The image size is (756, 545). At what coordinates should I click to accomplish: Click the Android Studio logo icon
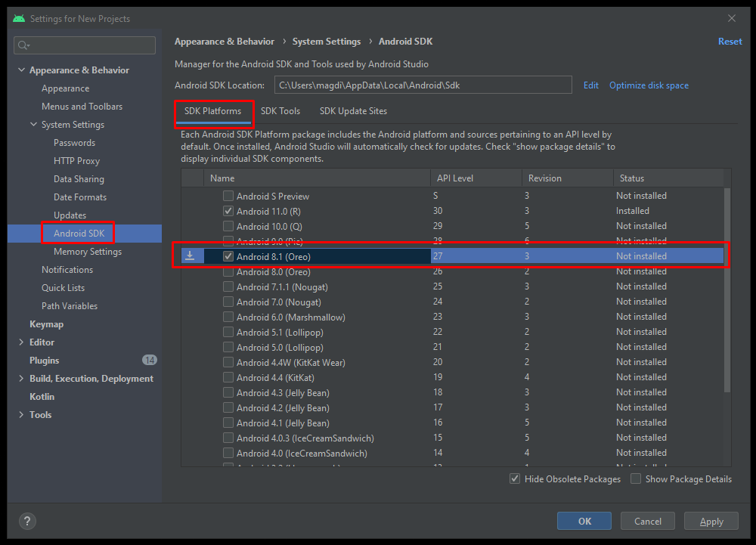[x=19, y=18]
